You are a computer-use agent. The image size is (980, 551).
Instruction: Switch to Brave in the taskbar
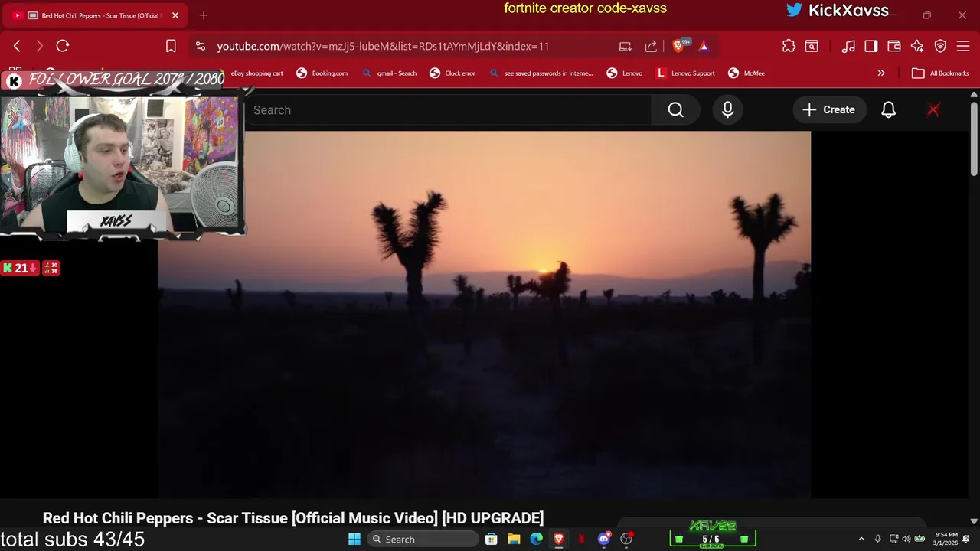tap(559, 540)
